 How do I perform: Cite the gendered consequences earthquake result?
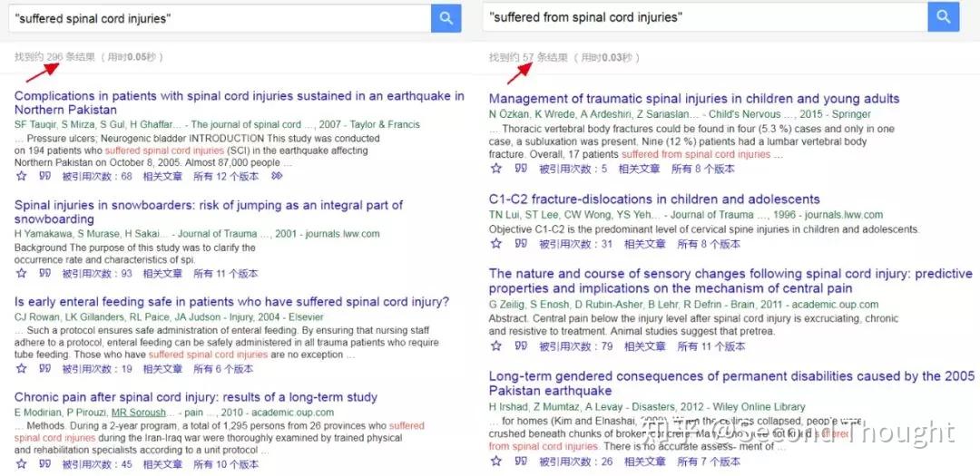point(521,461)
